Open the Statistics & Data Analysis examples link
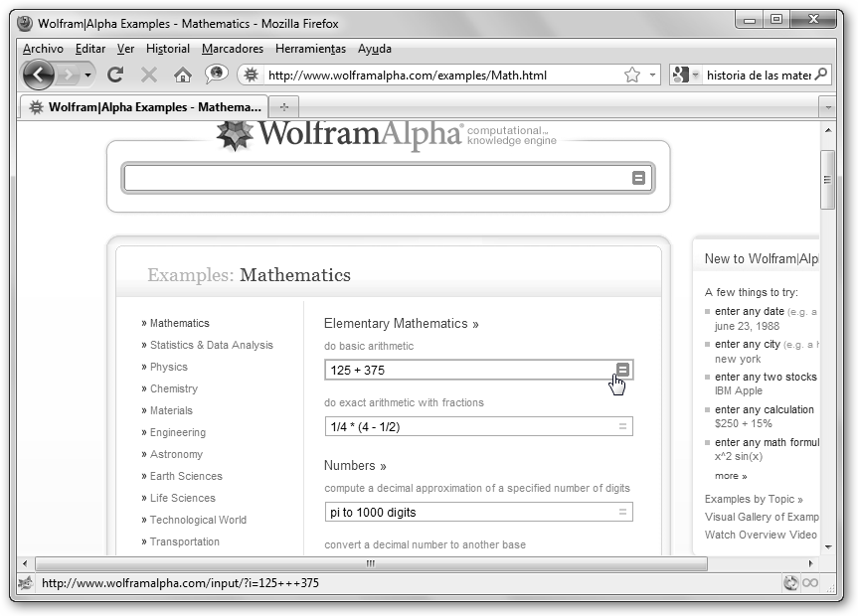The width and height of the screenshot is (858, 616). click(211, 345)
